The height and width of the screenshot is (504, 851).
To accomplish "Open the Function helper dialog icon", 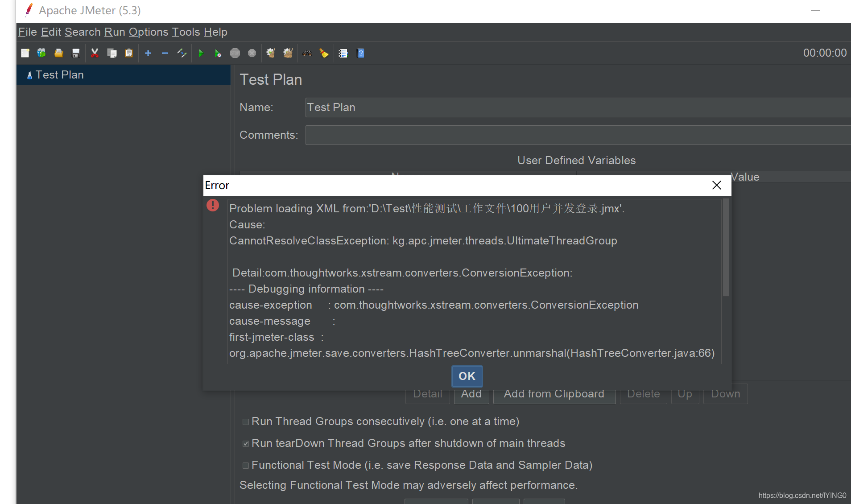I will 343,53.
